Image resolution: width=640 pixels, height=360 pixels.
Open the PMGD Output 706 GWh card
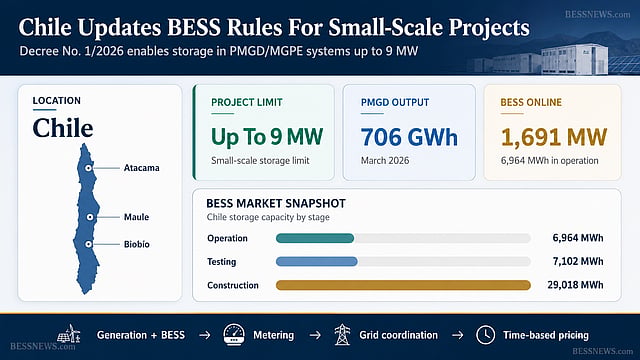409,132
